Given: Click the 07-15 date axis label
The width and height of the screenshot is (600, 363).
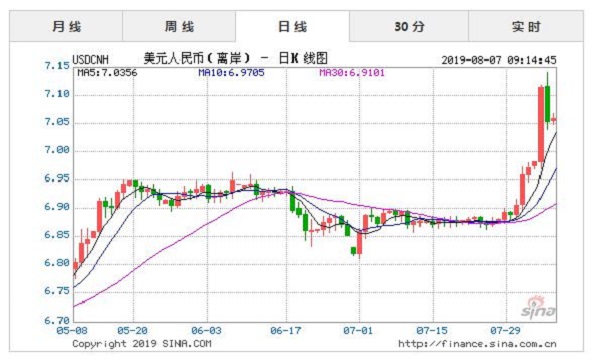Looking at the screenshot, I should point(432,330).
